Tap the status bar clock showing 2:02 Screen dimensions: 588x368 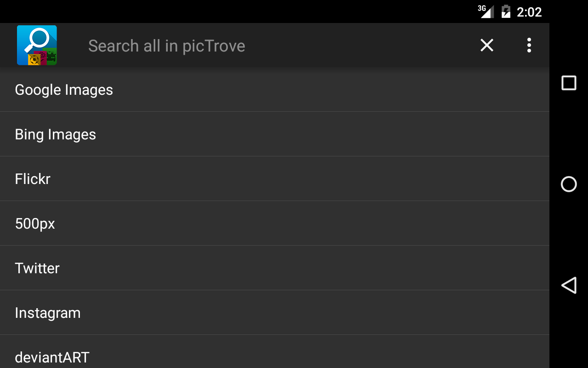pyautogui.click(x=529, y=12)
